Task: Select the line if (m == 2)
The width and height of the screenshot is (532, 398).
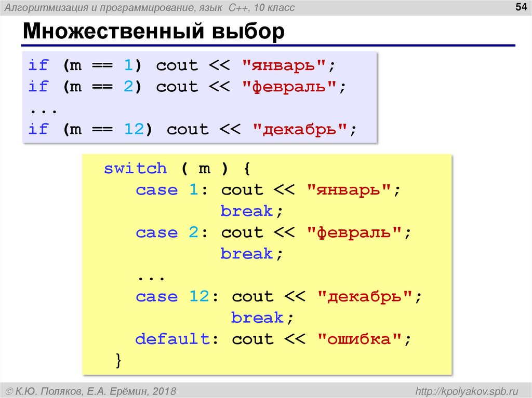Action: click(85, 86)
